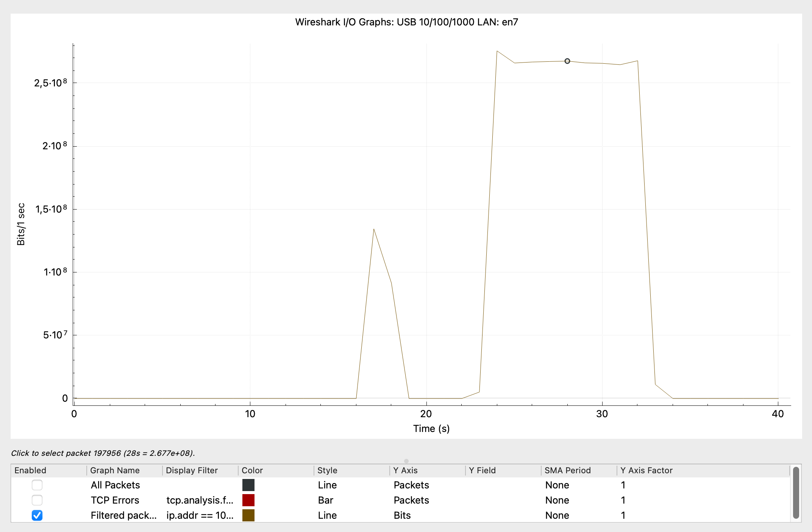Open SMA Period cell for All Packets
The image size is (812, 532).
[x=557, y=485]
